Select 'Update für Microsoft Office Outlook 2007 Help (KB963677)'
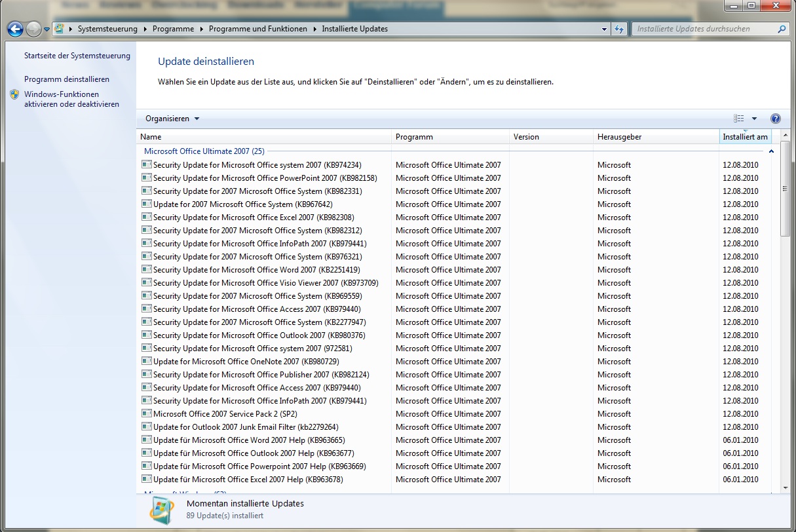The height and width of the screenshot is (532, 796). coord(254,453)
